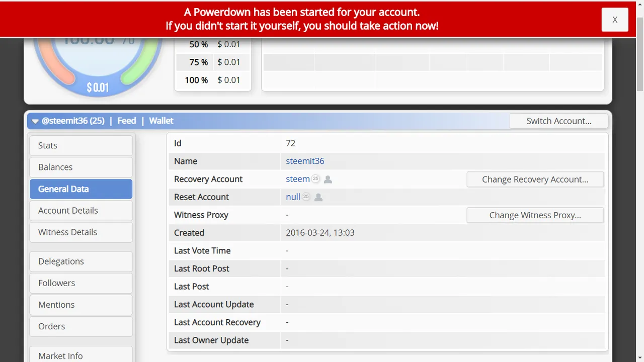Open the @steemit36 (25) account link
The image size is (644, 362).
coord(73,121)
